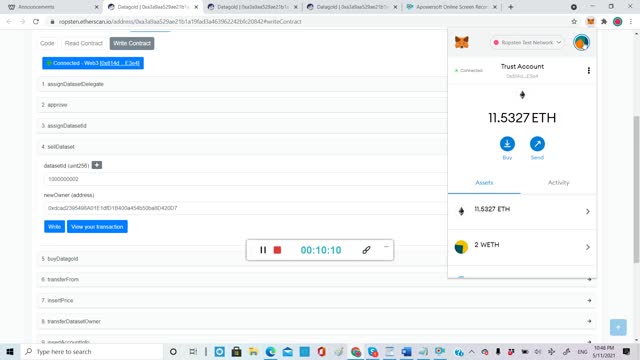
Task: Add datasetId uint256 with plus icon
Action: pos(97,165)
